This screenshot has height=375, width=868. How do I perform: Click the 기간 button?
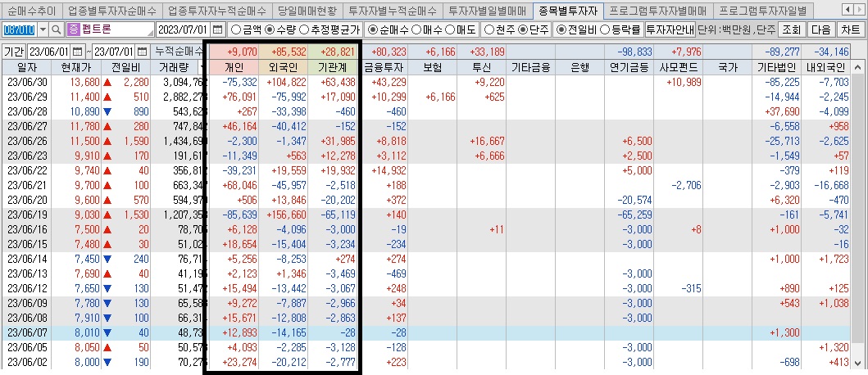[14, 52]
